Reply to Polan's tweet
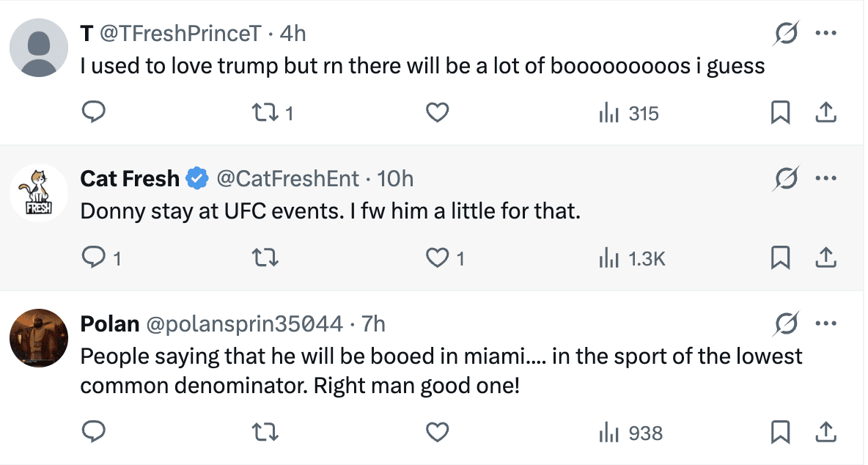This screenshot has width=868, height=465. point(93,433)
